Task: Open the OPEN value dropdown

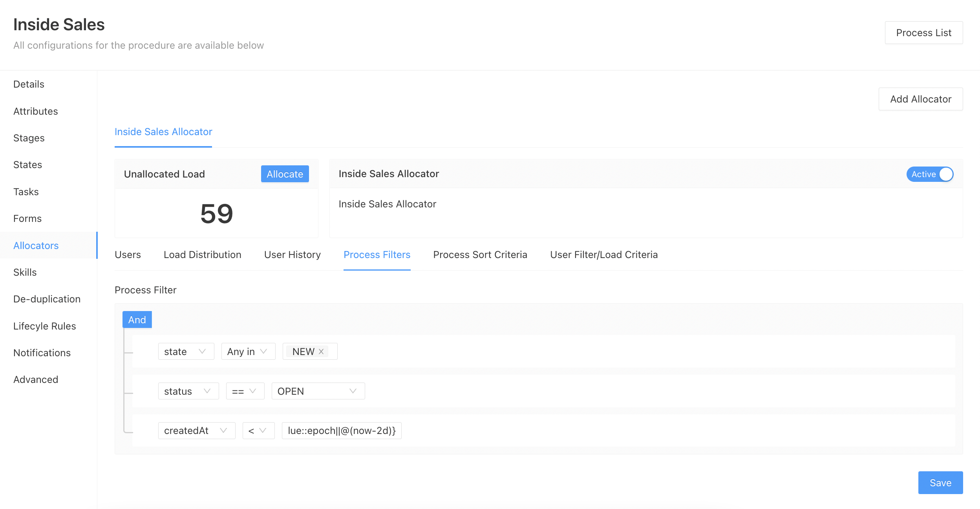Action: click(x=318, y=391)
